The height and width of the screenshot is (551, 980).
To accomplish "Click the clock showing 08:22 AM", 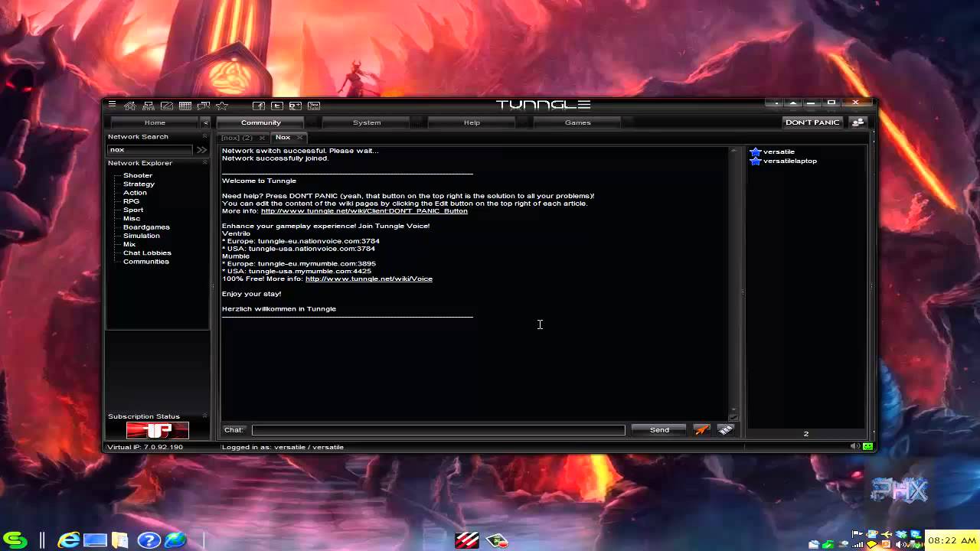I will (x=951, y=540).
